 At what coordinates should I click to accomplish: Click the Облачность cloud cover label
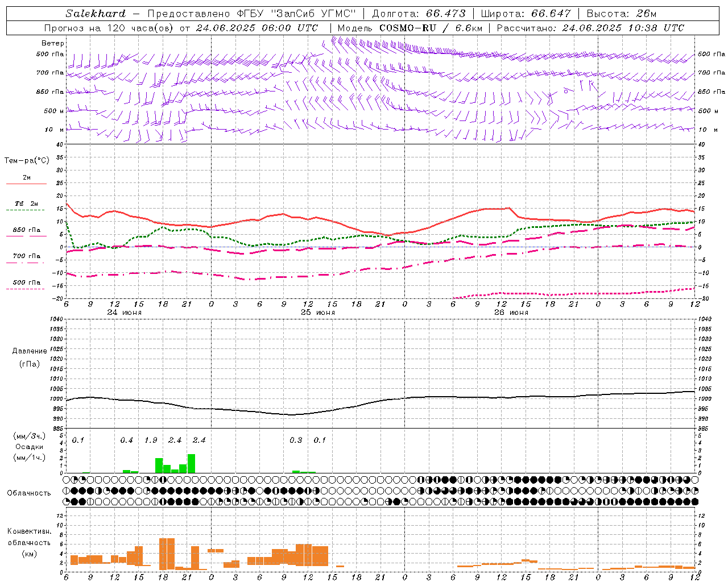tap(29, 493)
